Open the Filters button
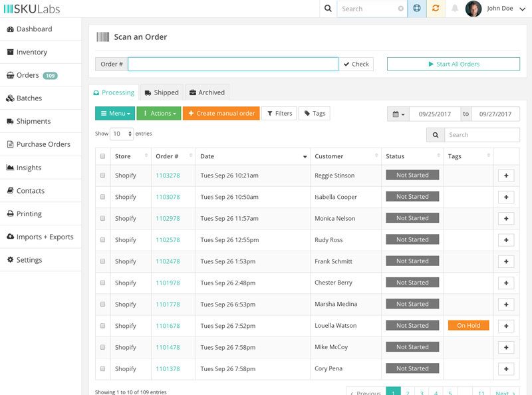This screenshot has height=395, width=532. [279, 113]
